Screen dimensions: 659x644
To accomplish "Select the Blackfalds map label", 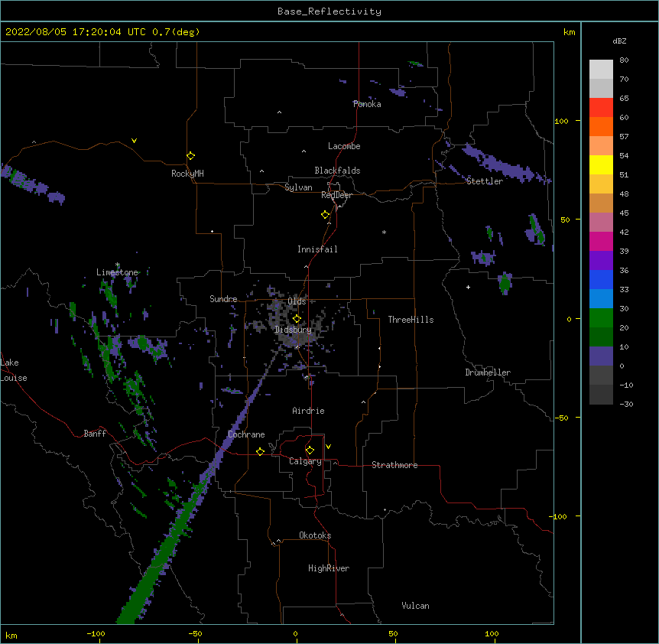I will pyautogui.click(x=337, y=171).
